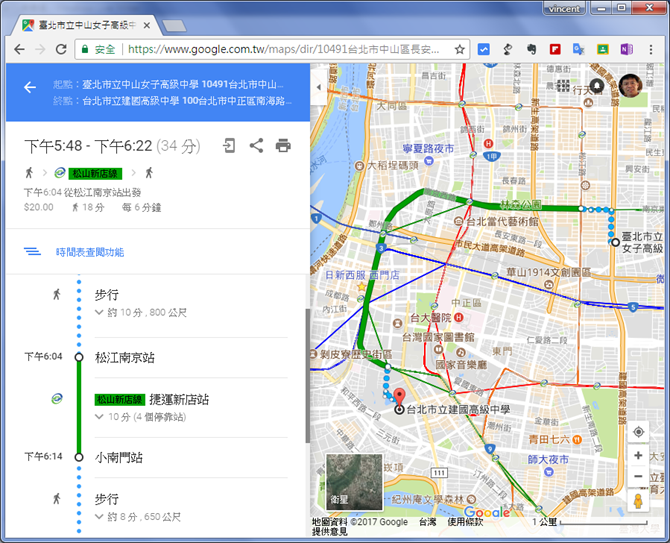Open the Chrome three-dot menu

click(651, 50)
